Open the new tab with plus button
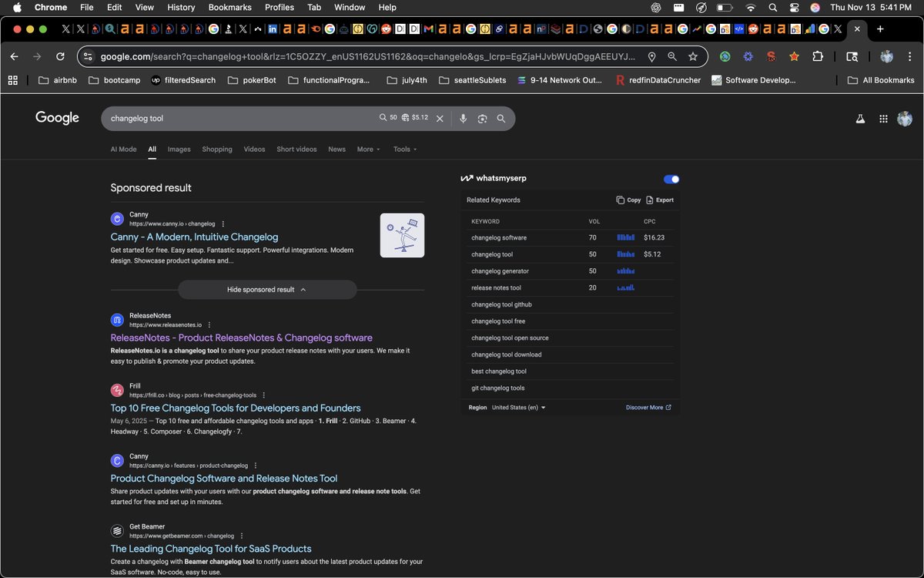The image size is (924, 578). tap(880, 29)
